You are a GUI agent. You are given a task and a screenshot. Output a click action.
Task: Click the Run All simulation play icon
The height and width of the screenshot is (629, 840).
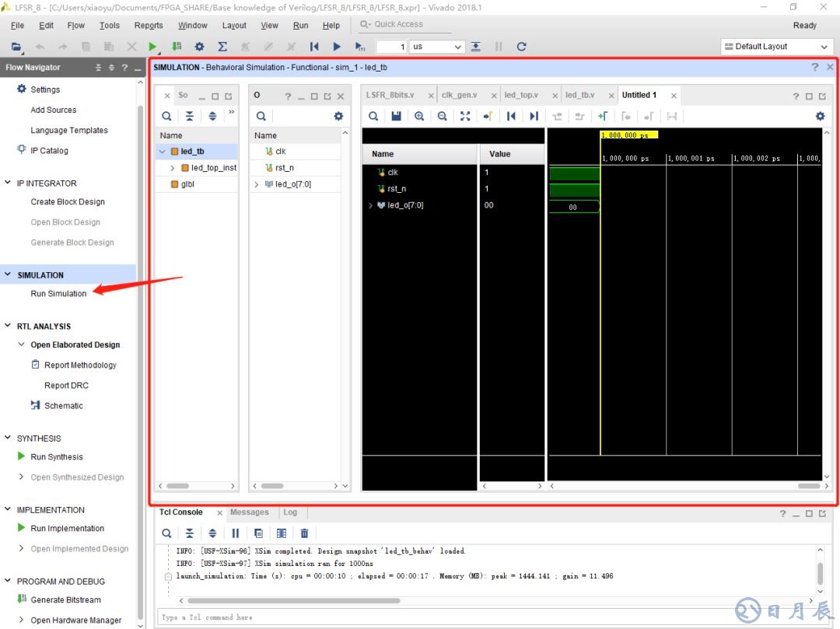coord(337,47)
